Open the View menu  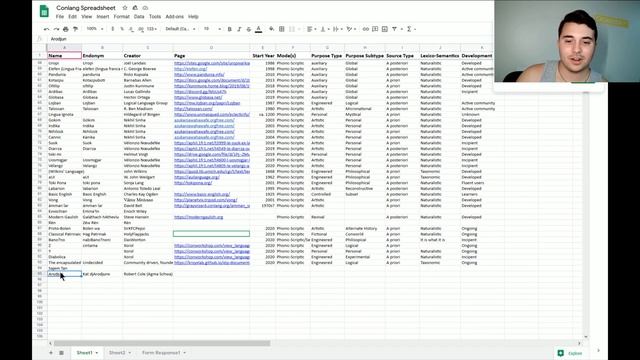click(x=87, y=17)
